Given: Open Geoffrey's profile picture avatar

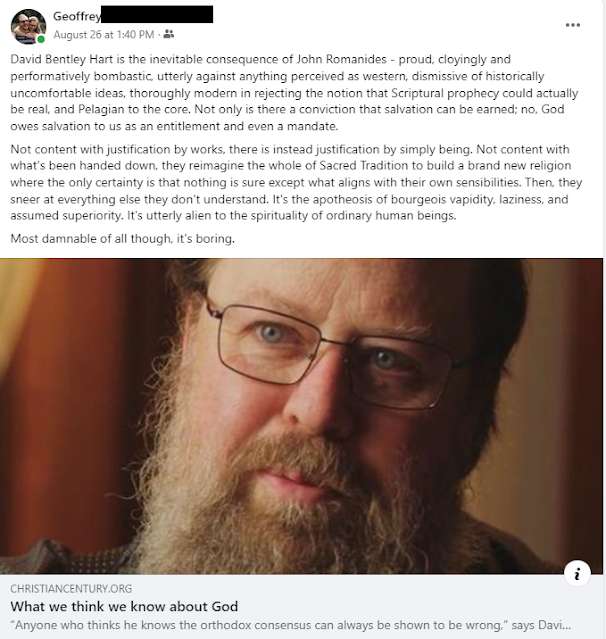Looking at the screenshot, I should click(x=28, y=26).
